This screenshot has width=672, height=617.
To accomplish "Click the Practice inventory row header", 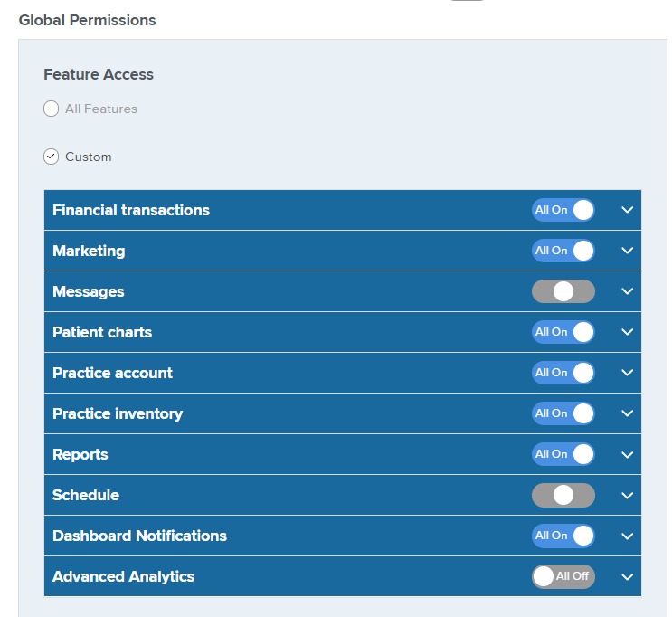I will [343, 413].
